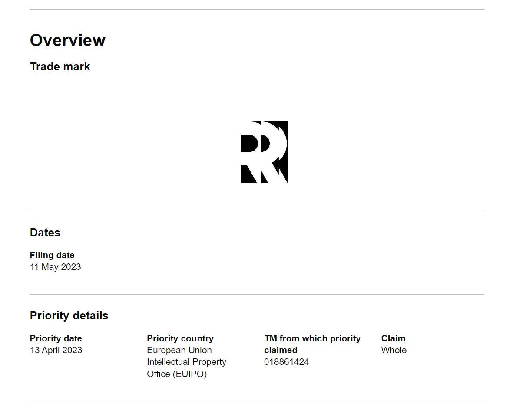The image size is (529, 420).
Task: Click the European Union text under Priority country
Action: click(x=179, y=350)
